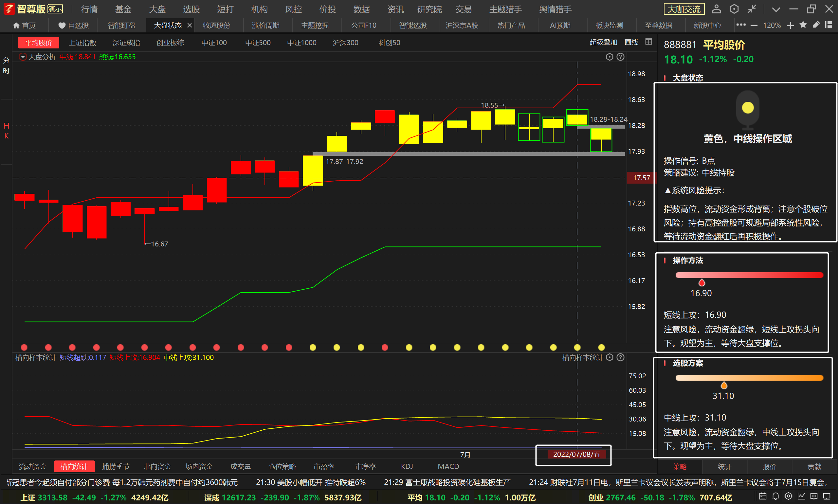Select the 横向统计 indicator tab
Image resolution: width=838 pixels, height=504 pixels.
coord(74,466)
